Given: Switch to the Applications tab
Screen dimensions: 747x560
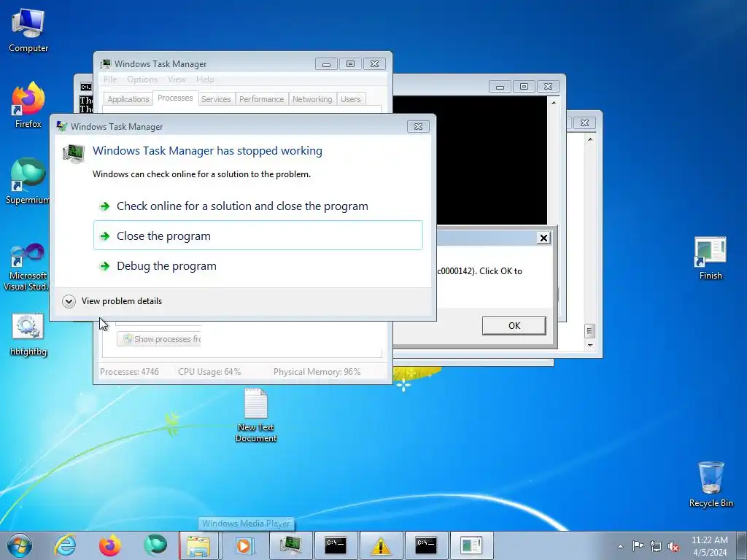Looking at the screenshot, I should click(128, 99).
